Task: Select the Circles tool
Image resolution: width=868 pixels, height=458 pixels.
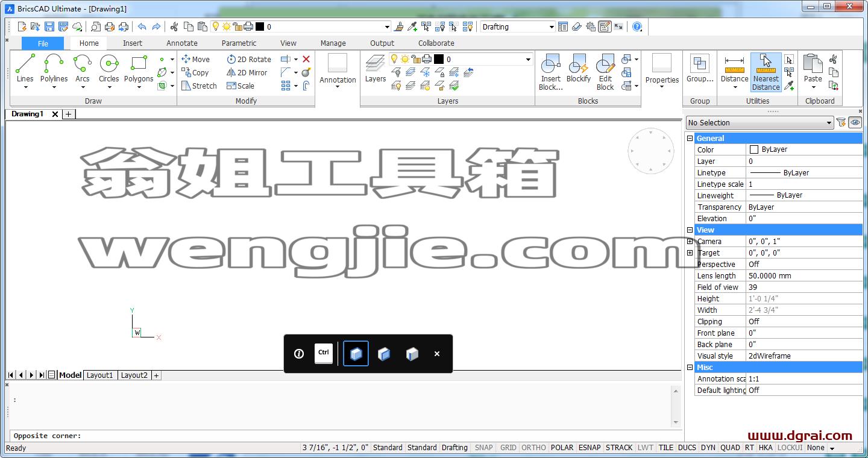Action: point(108,67)
